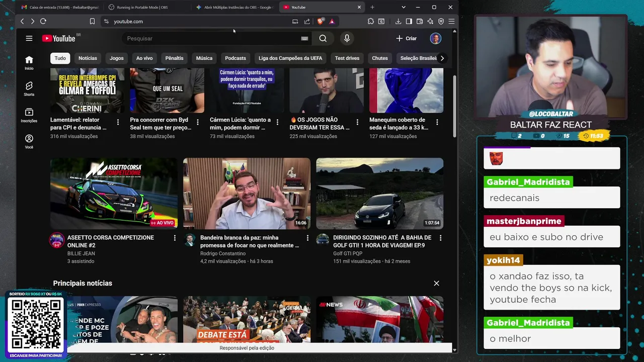Open Shorts in the sidebar
The height and width of the screenshot is (362, 644).
pyautogui.click(x=29, y=89)
